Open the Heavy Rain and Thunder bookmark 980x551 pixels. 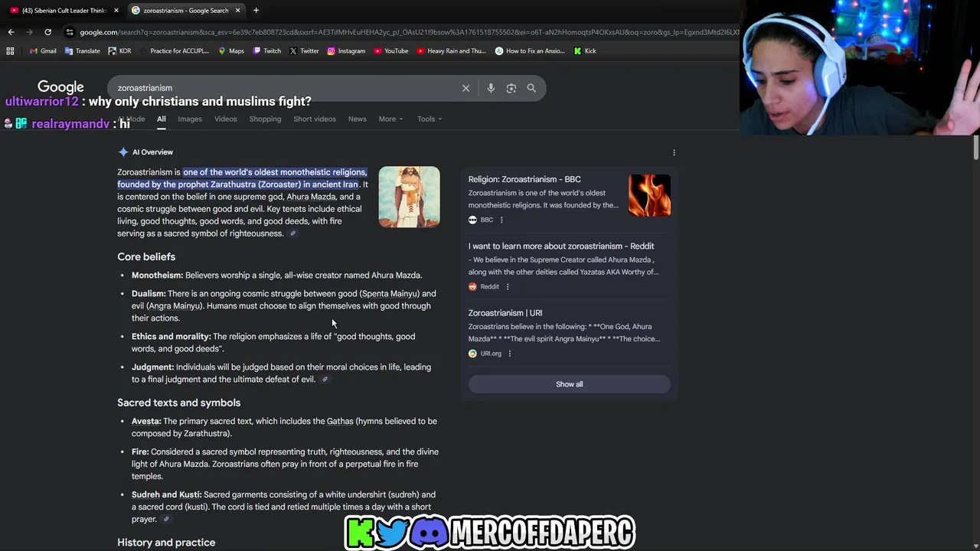tap(451, 51)
